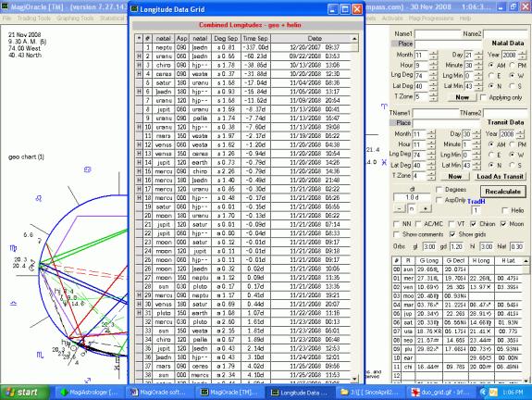
Task: Open the Trading Tools menu
Action: pyautogui.click(x=33, y=19)
